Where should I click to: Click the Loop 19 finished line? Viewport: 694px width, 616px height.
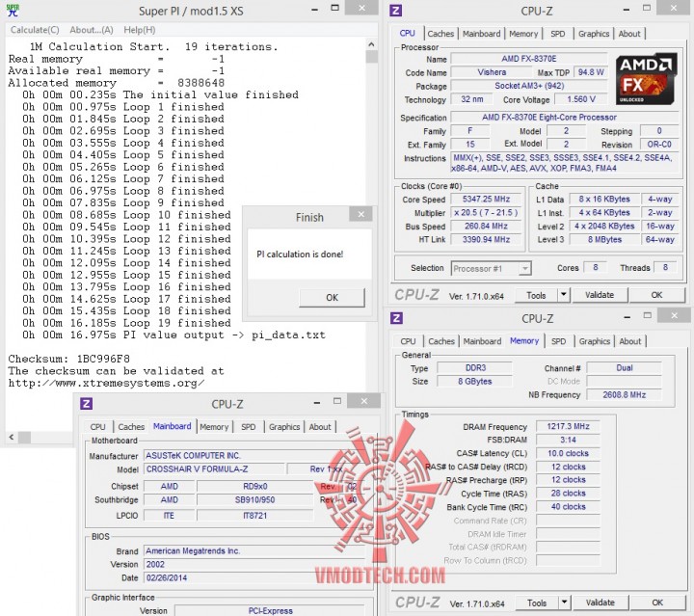[126, 323]
